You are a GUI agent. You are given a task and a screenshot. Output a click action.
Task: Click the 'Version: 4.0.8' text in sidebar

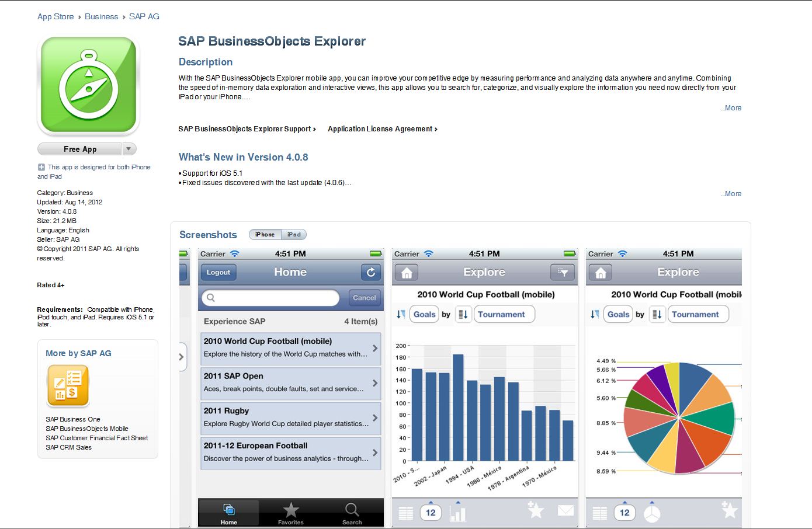pos(57,211)
